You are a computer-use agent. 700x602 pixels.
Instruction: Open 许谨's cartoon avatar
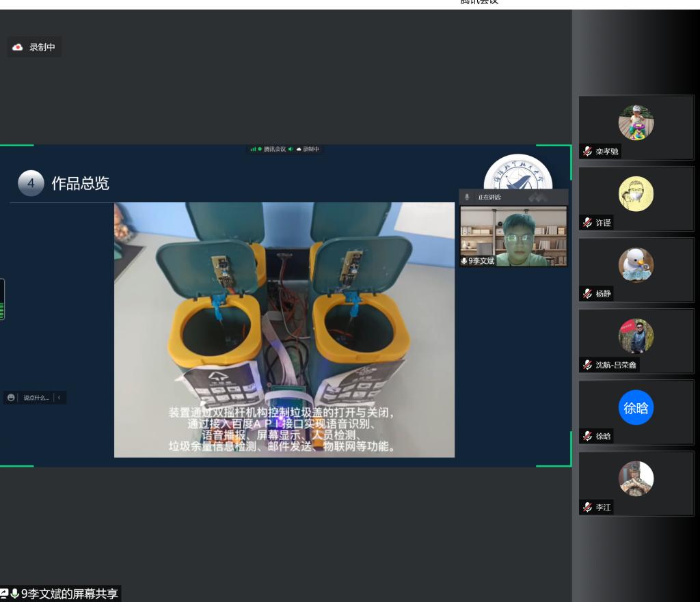click(x=636, y=193)
